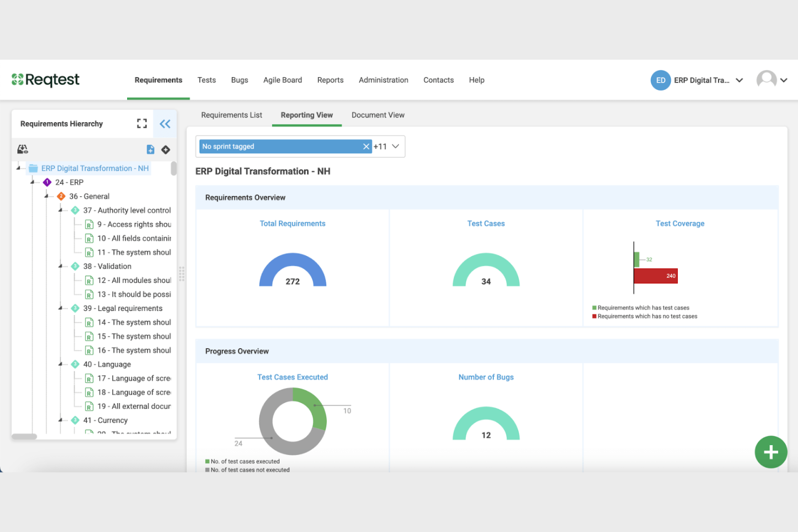Click the black diamond add-folder icon
The height and width of the screenshot is (532, 798).
[x=166, y=149]
